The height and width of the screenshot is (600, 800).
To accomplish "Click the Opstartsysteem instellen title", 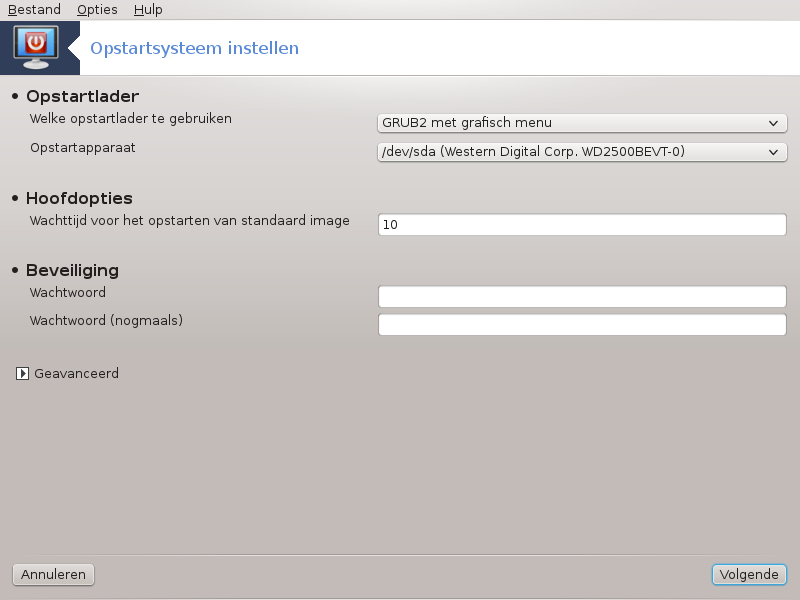I will (194, 48).
